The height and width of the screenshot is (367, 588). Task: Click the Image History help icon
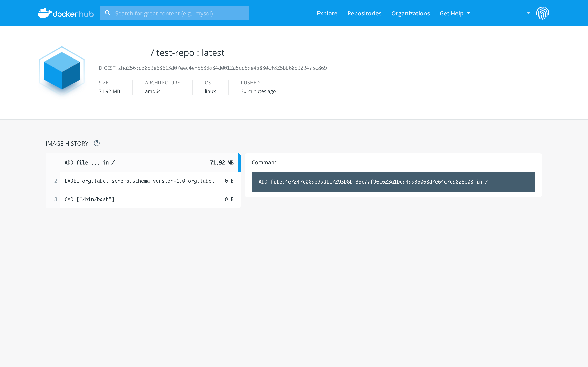click(x=97, y=143)
